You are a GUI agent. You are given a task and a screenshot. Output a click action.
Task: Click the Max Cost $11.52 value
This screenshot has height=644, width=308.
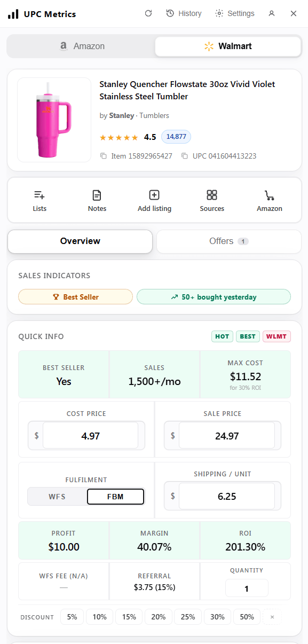(x=246, y=376)
